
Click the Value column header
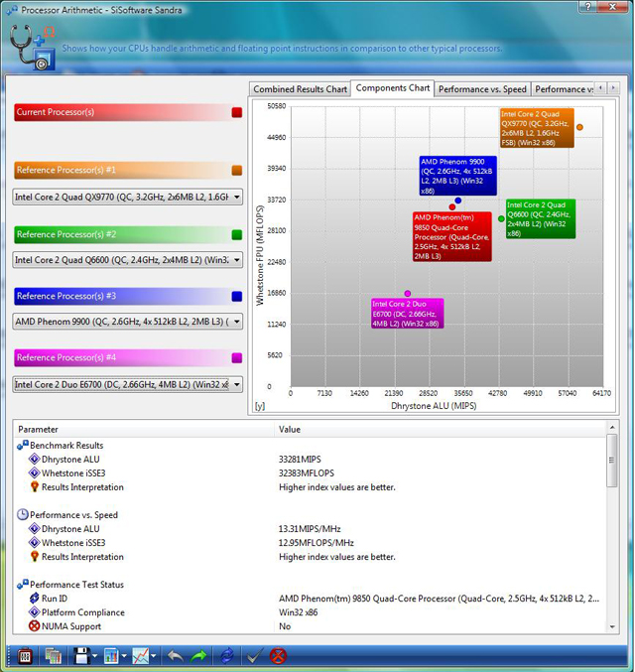coord(441,430)
